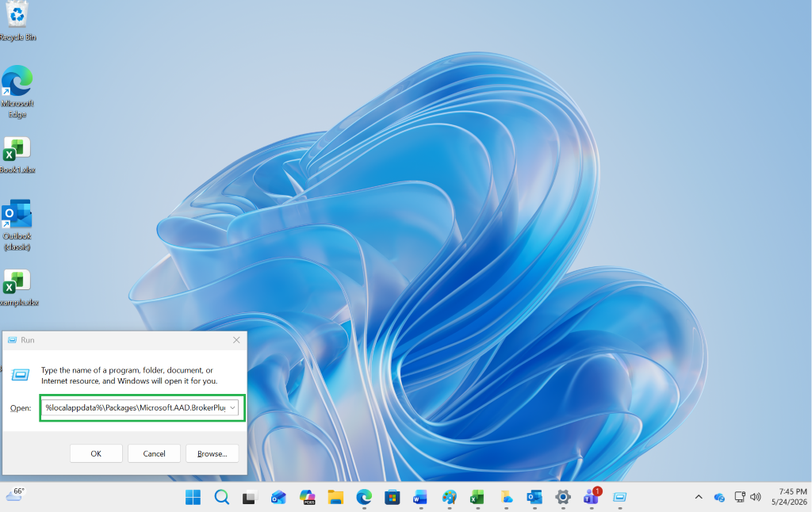The height and width of the screenshot is (512, 812).
Task: Launch new Outlook from the taskbar
Action: [278, 498]
